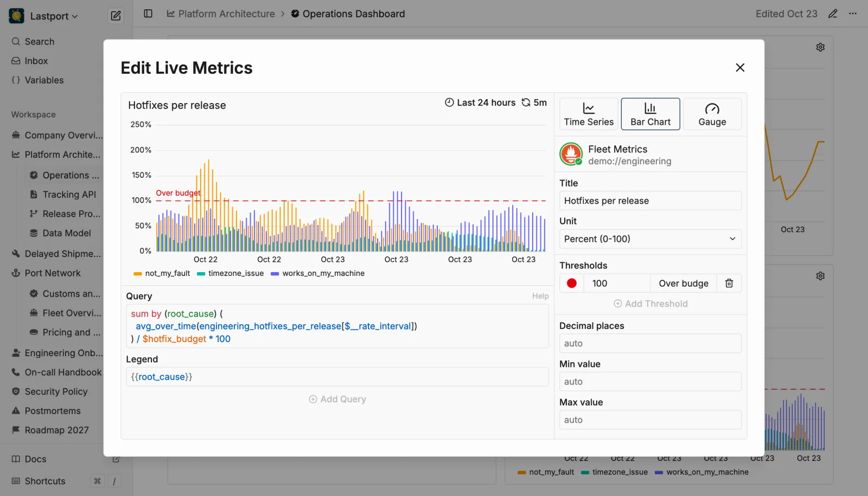Toggle the sidebar panel icon

pyautogui.click(x=148, y=14)
